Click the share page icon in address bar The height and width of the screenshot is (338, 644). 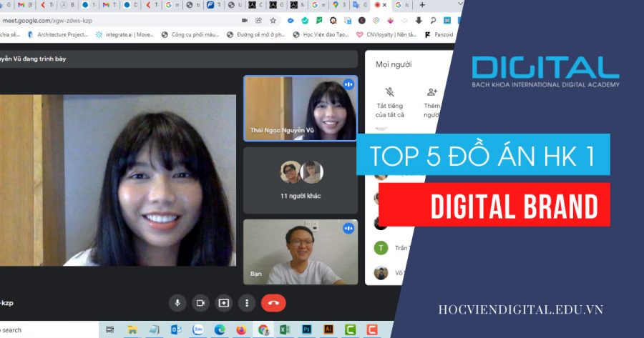258,21
